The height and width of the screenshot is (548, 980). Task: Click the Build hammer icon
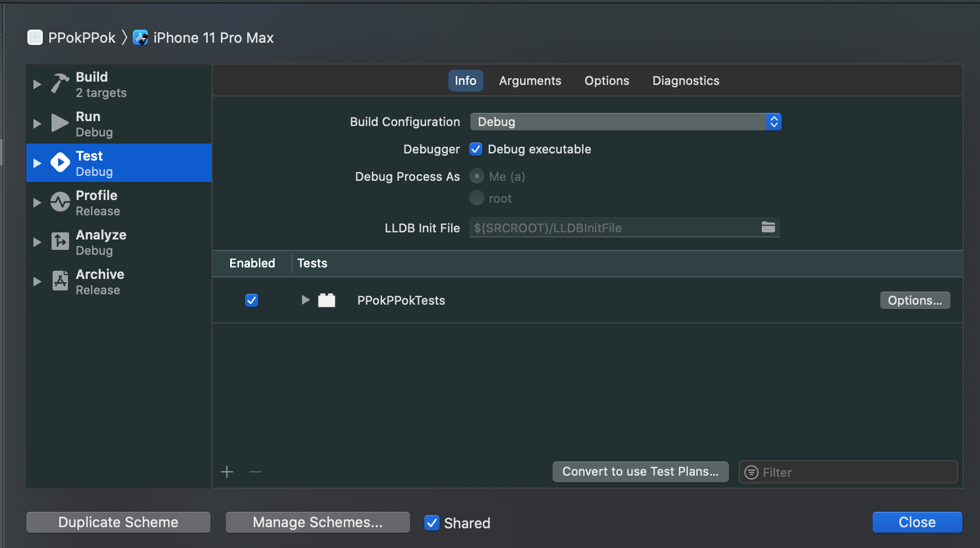click(x=60, y=84)
